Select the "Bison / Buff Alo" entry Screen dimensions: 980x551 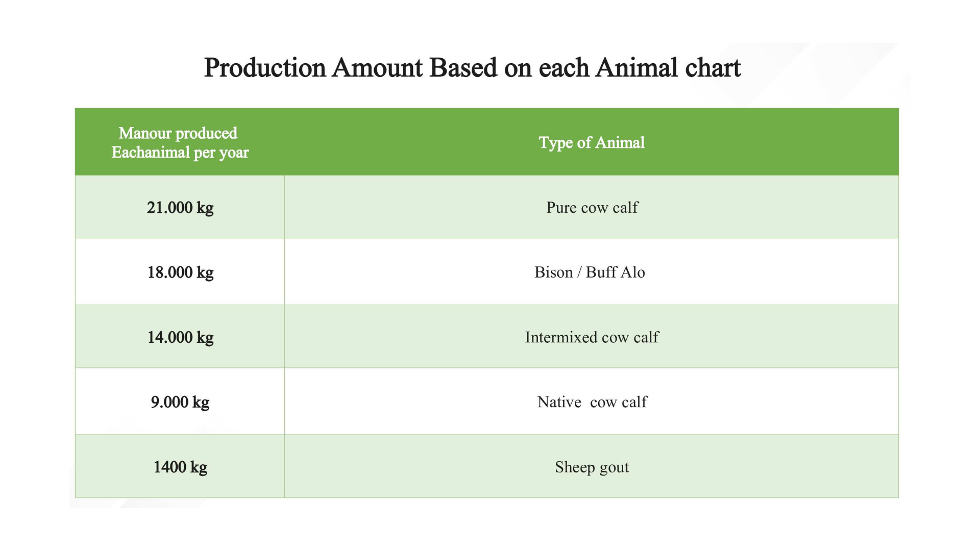coord(590,272)
